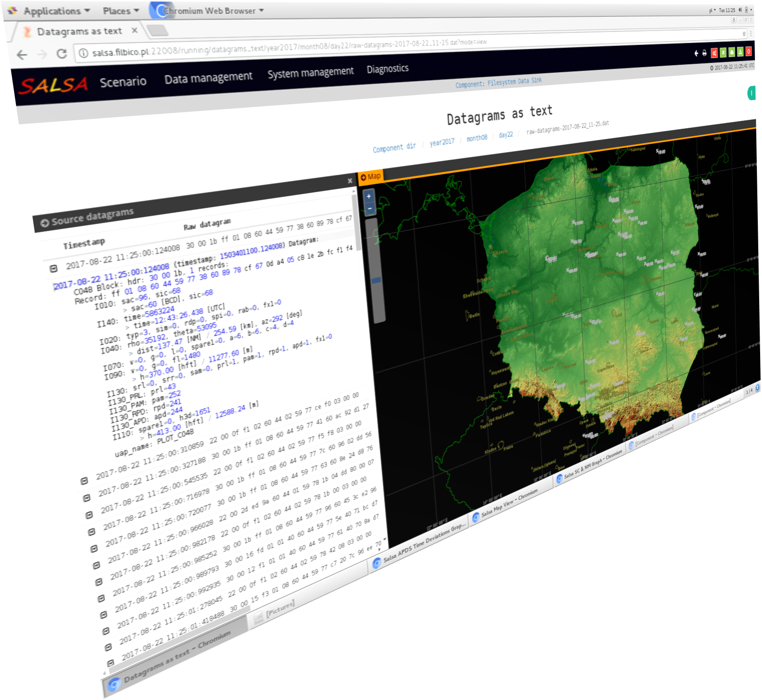The image size is (762, 700).
Task: Open the Component: Filesystem Data Sink link
Action: (498, 82)
